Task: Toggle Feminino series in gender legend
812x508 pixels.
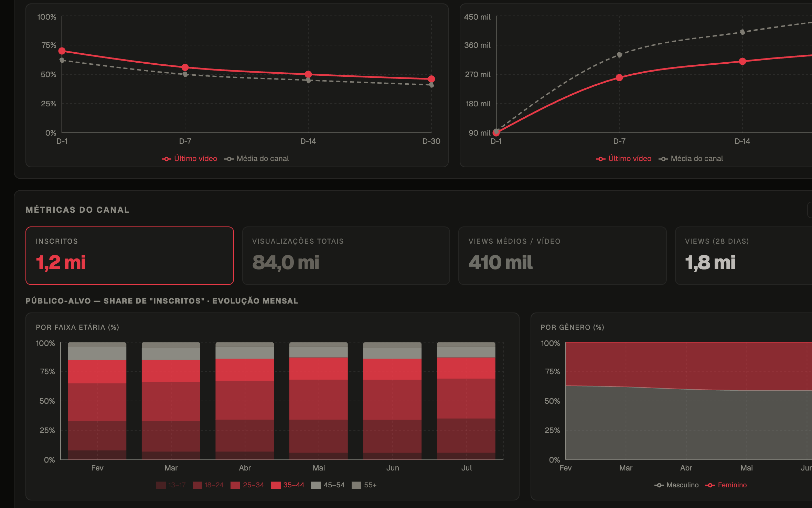Action: point(726,485)
